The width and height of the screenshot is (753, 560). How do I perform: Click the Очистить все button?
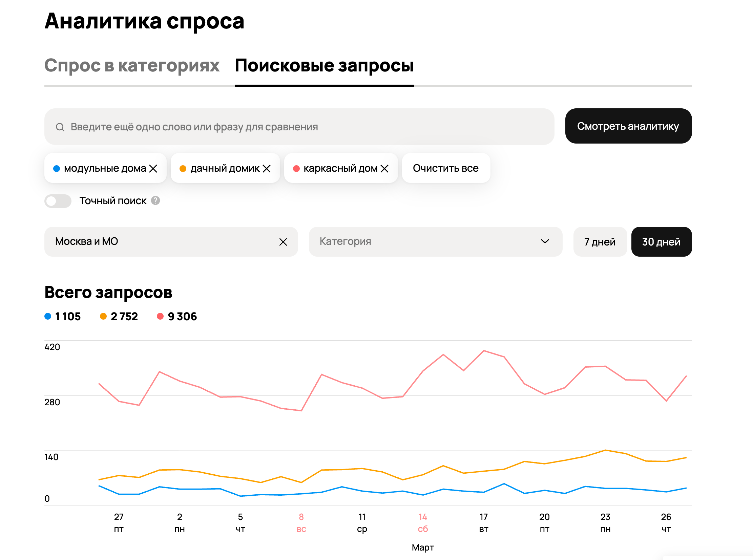[445, 168]
